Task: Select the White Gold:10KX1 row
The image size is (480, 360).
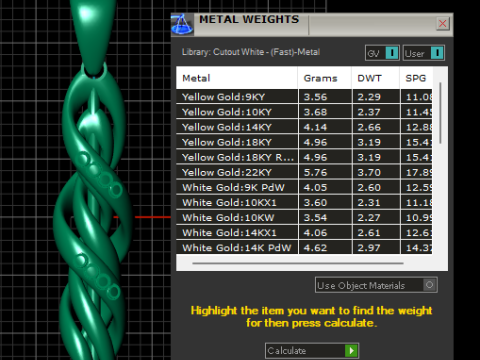Action: (304, 202)
